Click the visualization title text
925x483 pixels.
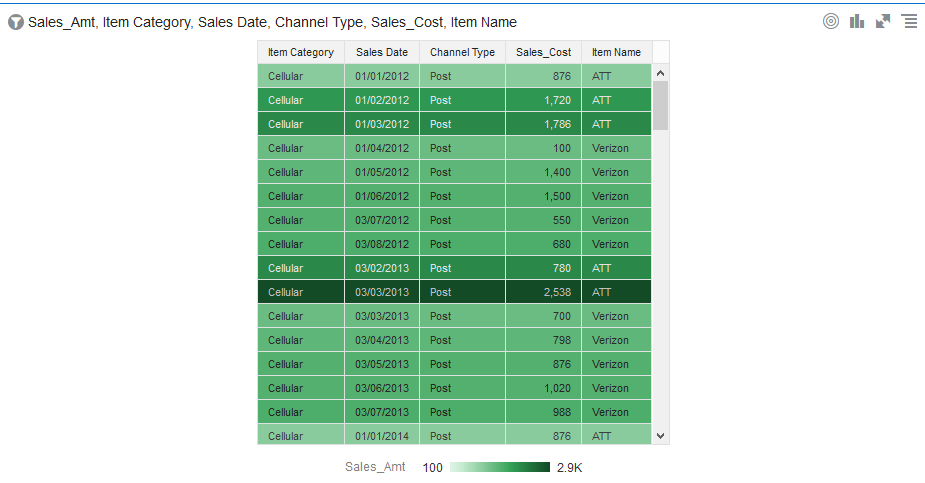272,22
